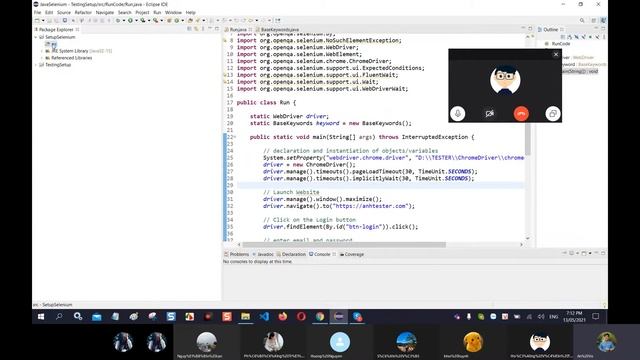The height and width of the screenshot is (360, 640).
Task: Click the Windows Start button
Action: coord(41,316)
